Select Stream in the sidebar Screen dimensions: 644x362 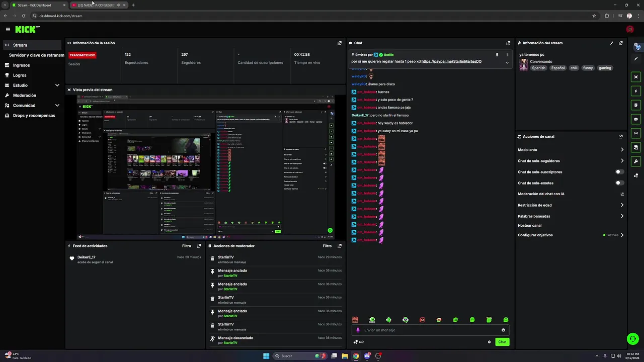coord(32,45)
